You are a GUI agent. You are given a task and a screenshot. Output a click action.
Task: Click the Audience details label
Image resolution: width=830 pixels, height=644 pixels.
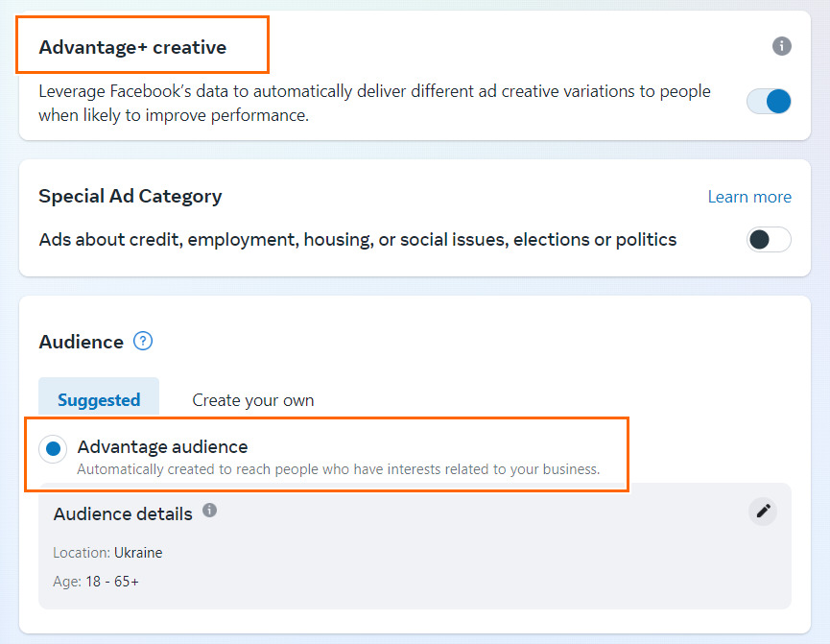coord(123,514)
